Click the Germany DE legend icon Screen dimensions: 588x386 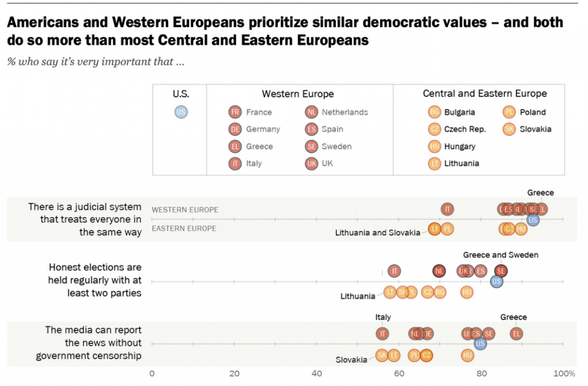(234, 129)
